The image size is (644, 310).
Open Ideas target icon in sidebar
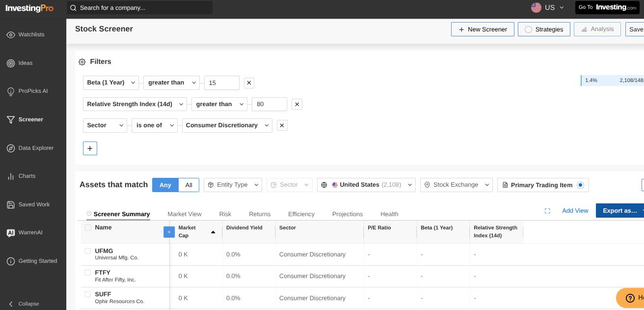click(x=10, y=63)
